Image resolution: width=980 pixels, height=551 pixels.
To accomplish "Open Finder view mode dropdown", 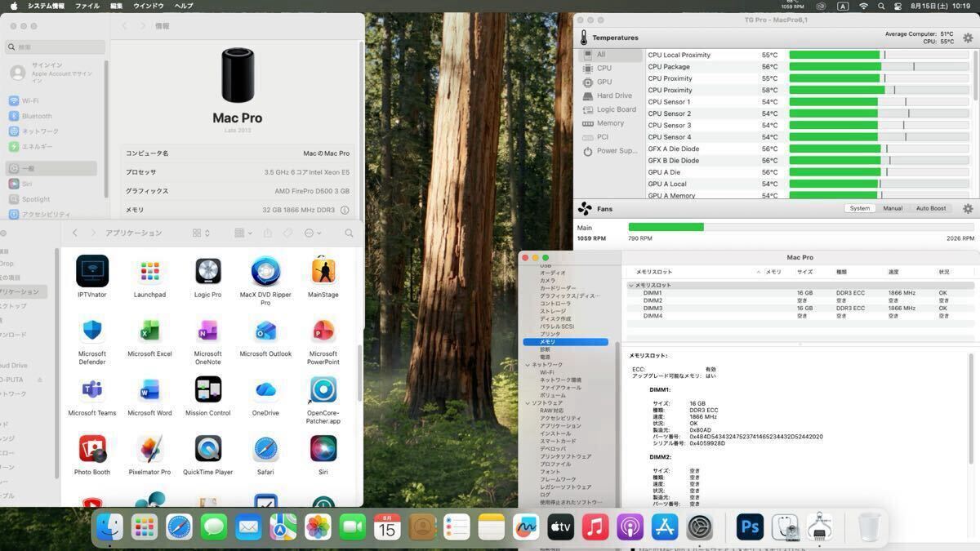I will point(201,233).
